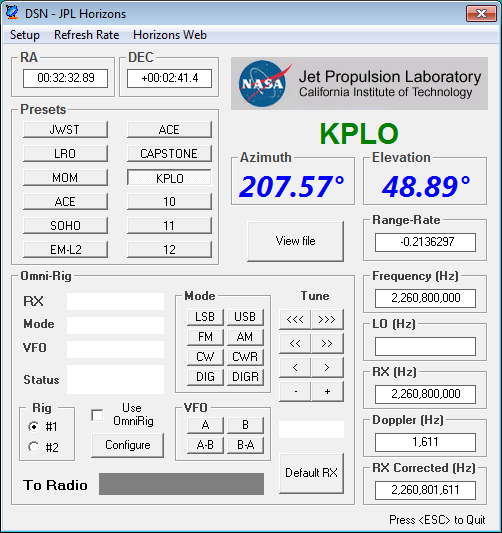Viewport: 502px width, 533px height.
Task: Tune down with the << button
Action: (x=295, y=344)
